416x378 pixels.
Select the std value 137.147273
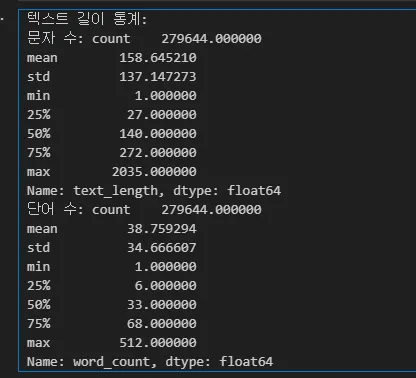point(158,77)
